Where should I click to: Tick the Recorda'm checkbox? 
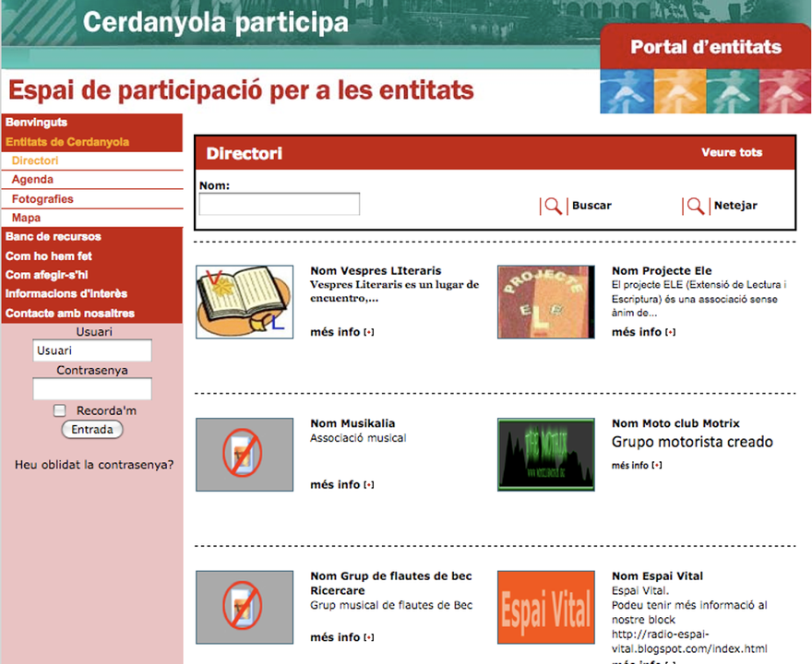click(60, 410)
